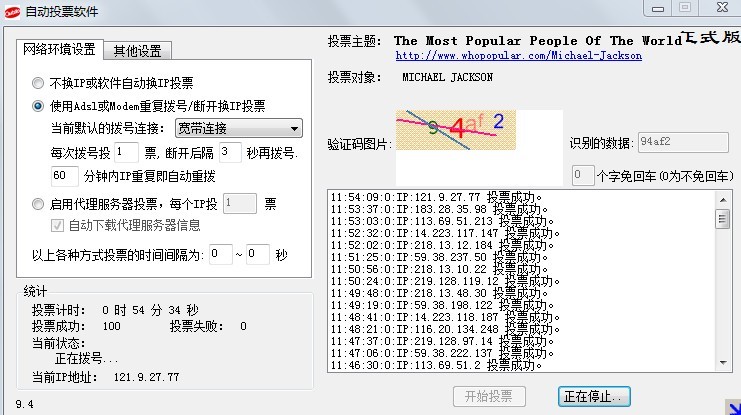Select the log entry for IP 121.9.27.77

(438, 196)
